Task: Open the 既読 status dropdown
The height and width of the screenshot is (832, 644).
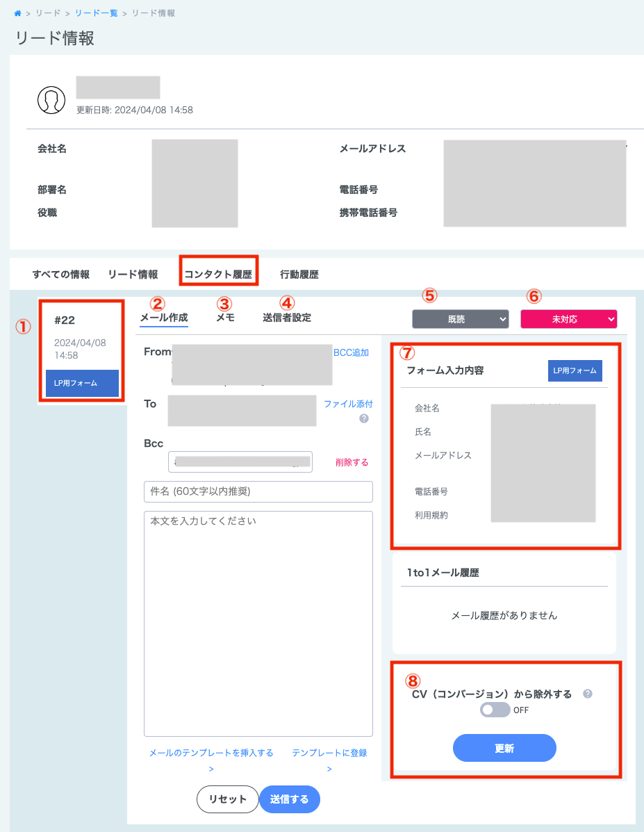Action: pos(461,319)
